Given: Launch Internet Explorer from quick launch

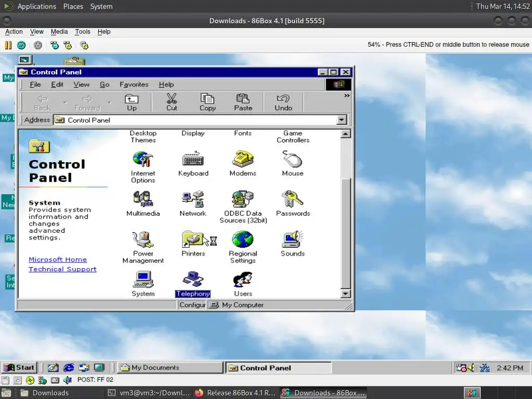Looking at the screenshot, I should point(69,367).
